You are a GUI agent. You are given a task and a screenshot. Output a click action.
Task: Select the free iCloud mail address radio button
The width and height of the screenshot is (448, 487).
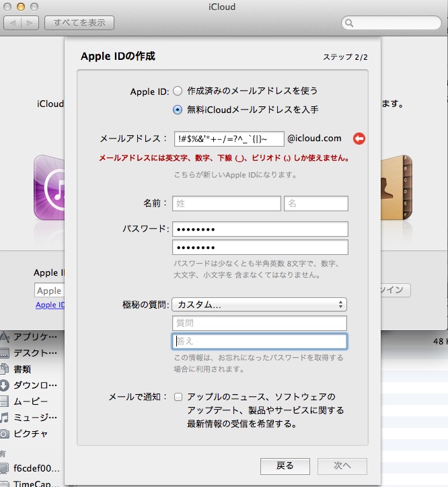click(x=178, y=110)
